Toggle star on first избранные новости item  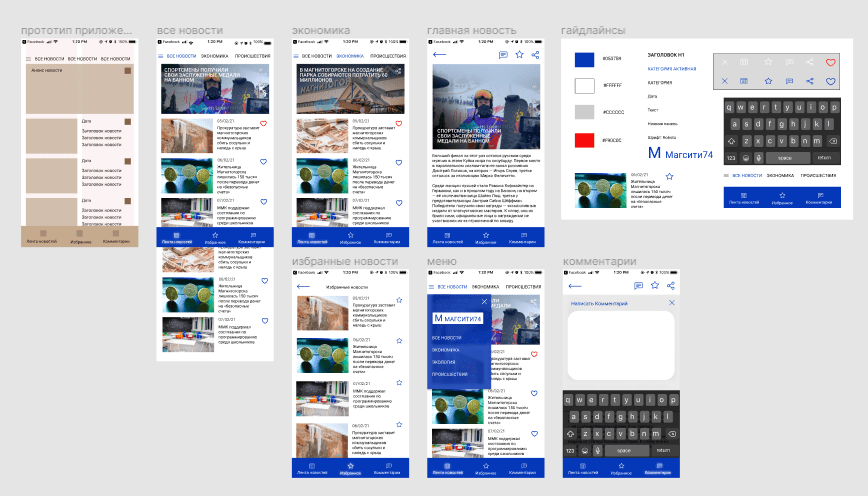click(x=398, y=299)
